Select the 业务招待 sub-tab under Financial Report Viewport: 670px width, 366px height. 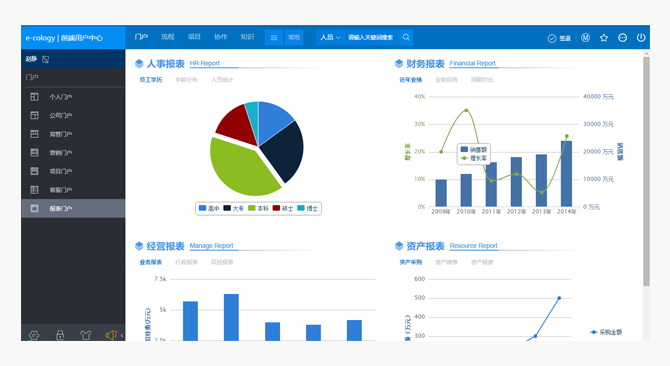point(446,80)
